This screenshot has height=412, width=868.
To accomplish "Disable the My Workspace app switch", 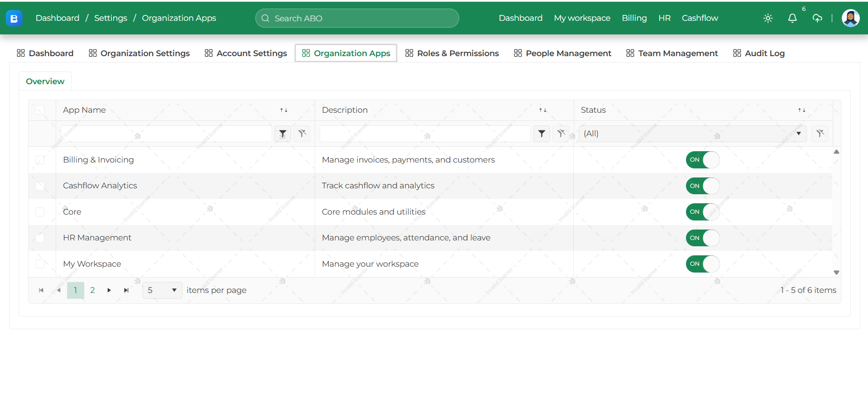I will coord(703,264).
